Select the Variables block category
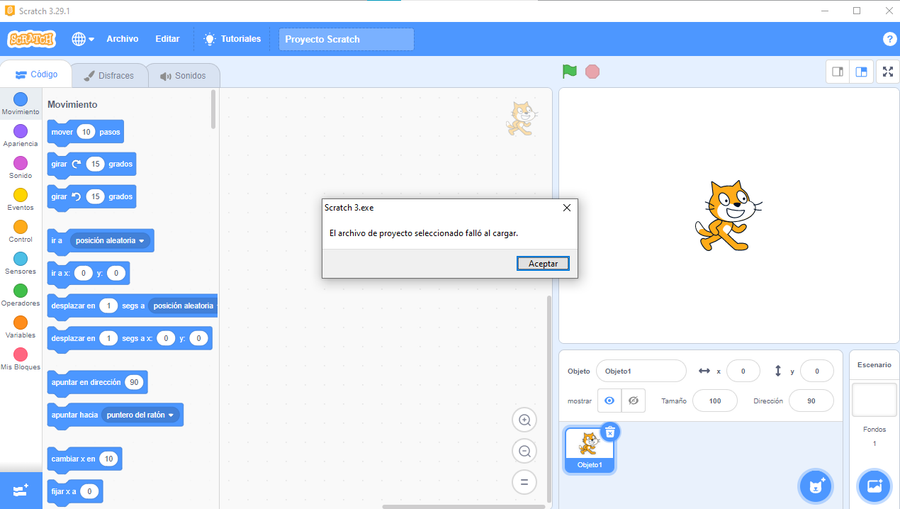The image size is (900, 509). 21,327
